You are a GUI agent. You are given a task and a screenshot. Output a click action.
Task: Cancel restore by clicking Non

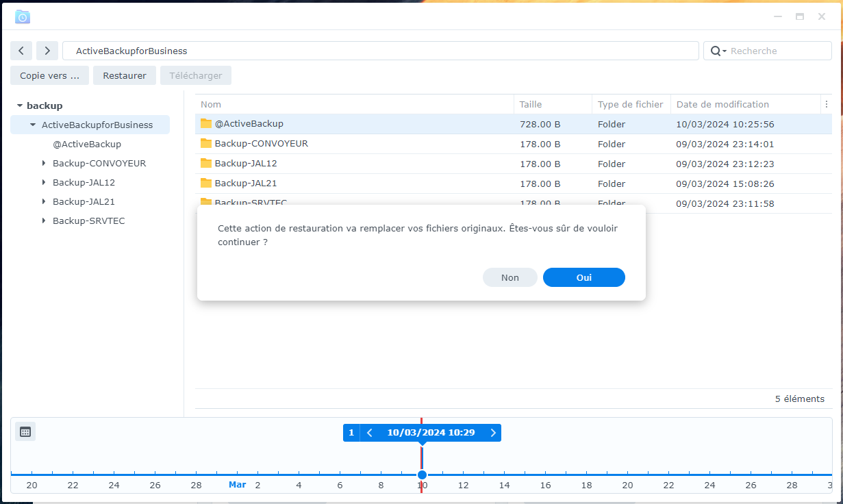tap(509, 277)
